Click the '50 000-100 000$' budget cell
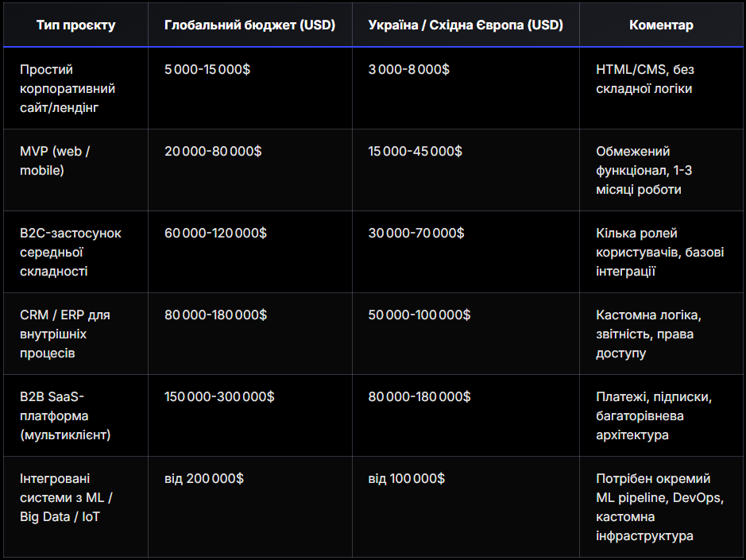This screenshot has width=746, height=560. (419, 315)
